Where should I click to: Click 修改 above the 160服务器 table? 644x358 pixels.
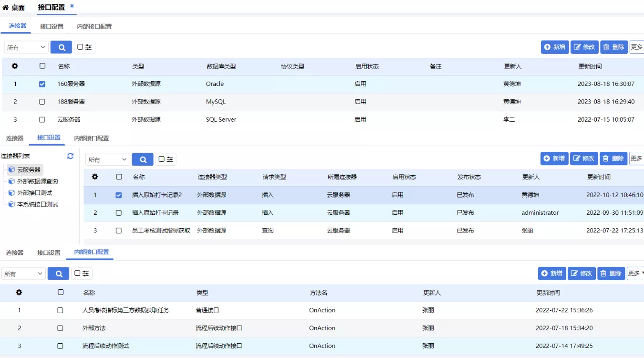tap(584, 47)
